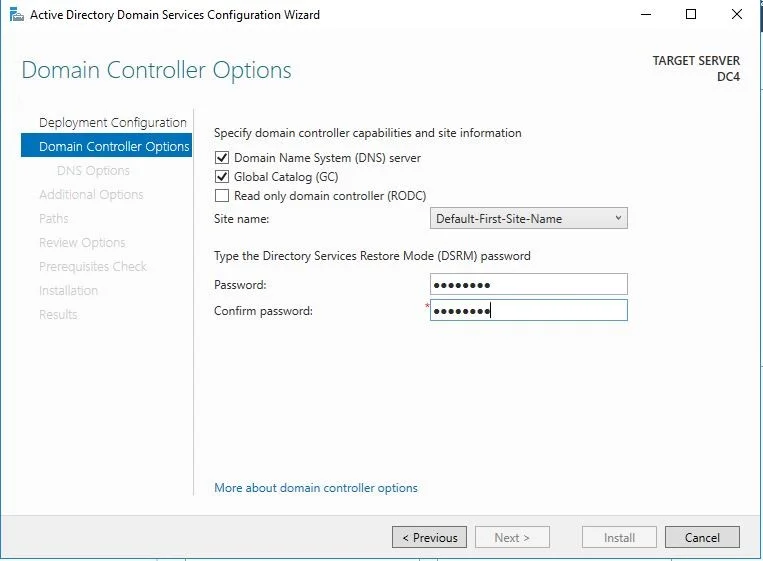Minimize the wizard window
763x561 pixels.
point(646,15)
